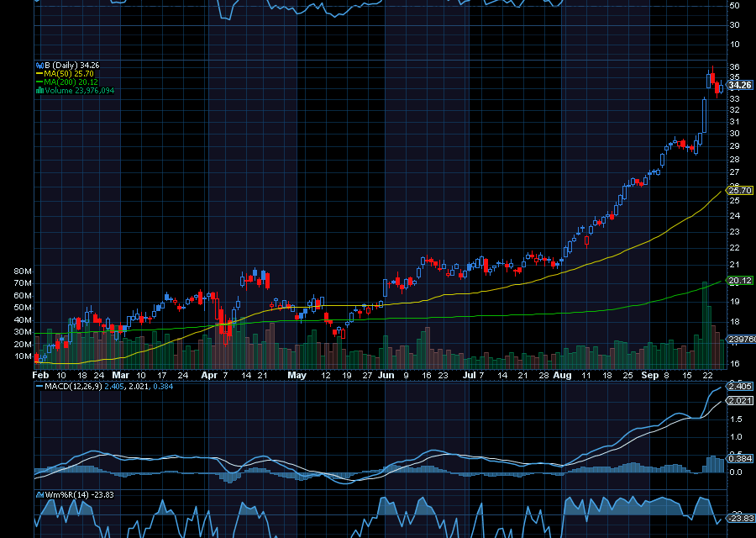Click the candlestick icon beside B (Daily)
Image resolution: width=756 pixels, height=538 pixels.
(x=40, y=65)
